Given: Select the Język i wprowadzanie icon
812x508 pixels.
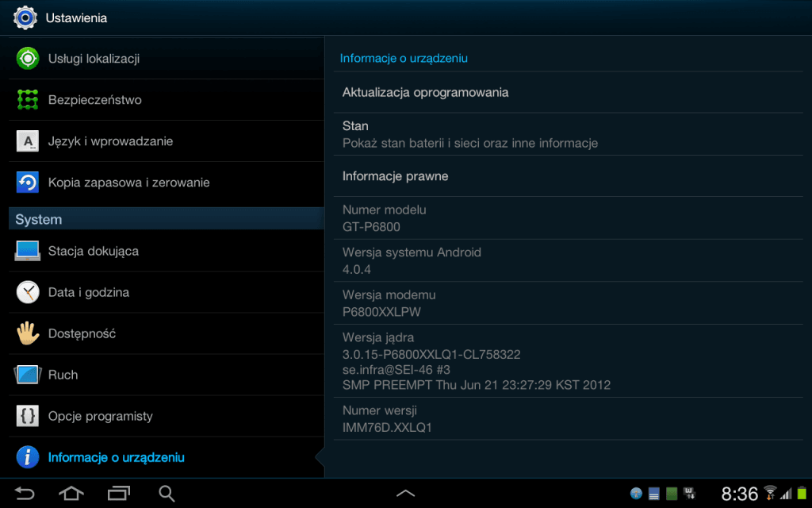Looking at the screenshot, I should point(28,141).
